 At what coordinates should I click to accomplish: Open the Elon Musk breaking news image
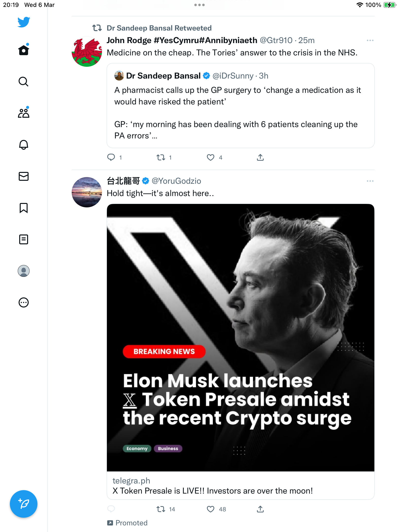click(x=241, y=338)
